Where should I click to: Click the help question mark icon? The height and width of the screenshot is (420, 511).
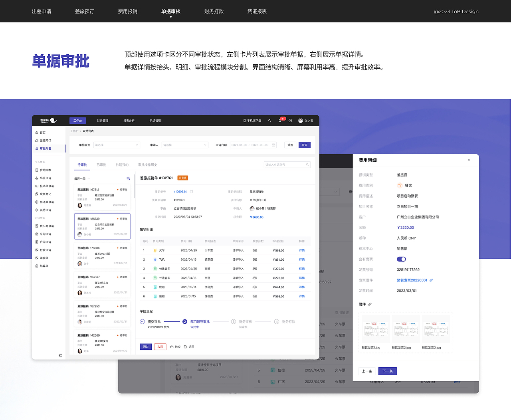pos(290,121)
